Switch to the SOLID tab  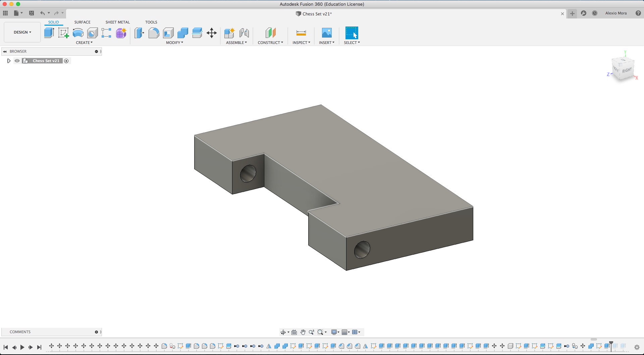(54, 22)
